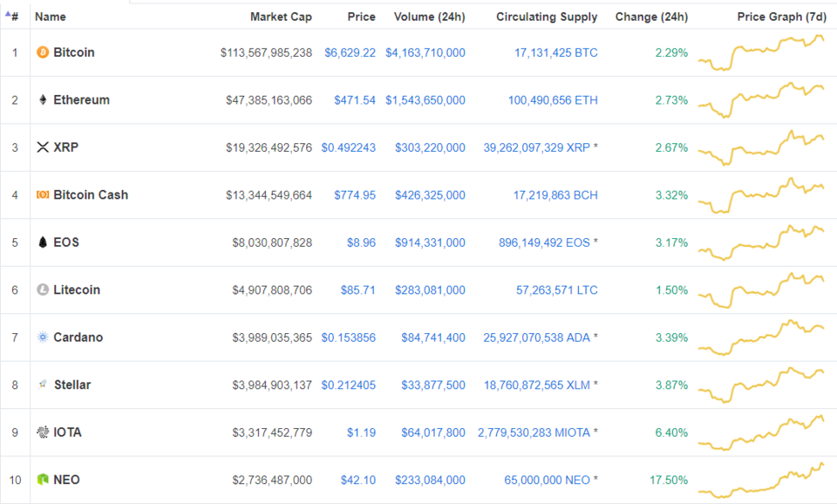The image size is (837, 504).
Task: Click Ethereum price $471.54
Action: 355,100
